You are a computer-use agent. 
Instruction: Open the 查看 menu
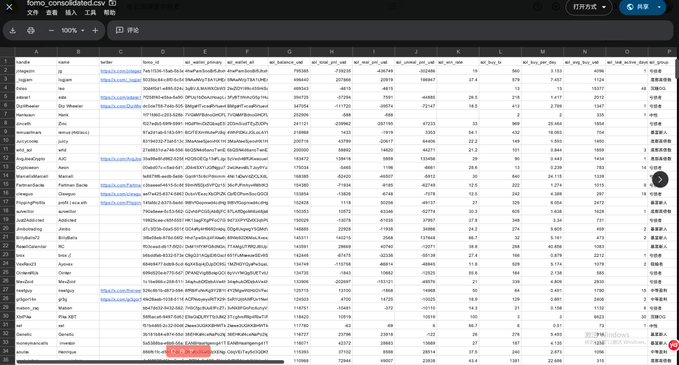click(x=52, y=13)
